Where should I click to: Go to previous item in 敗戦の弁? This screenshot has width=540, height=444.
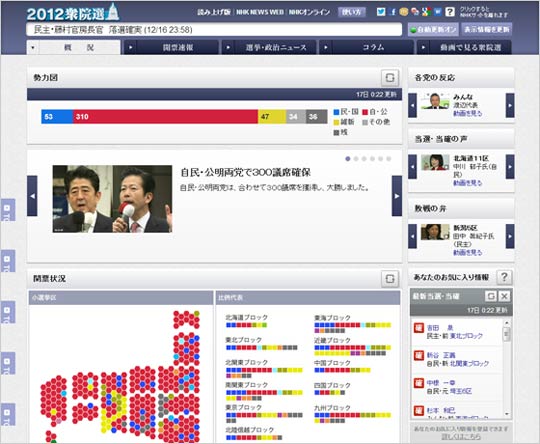tap(413, 236)
